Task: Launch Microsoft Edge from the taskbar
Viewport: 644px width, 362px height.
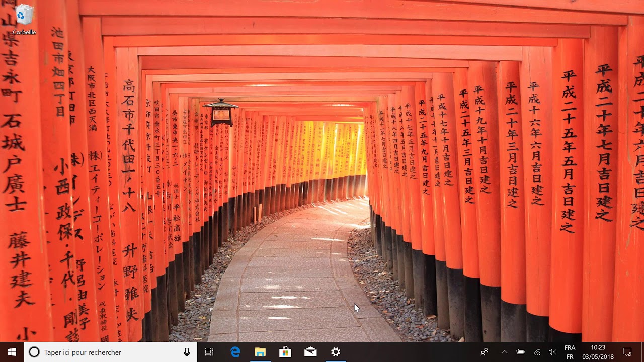Action: pyautogui.click(x=235, y=352)
